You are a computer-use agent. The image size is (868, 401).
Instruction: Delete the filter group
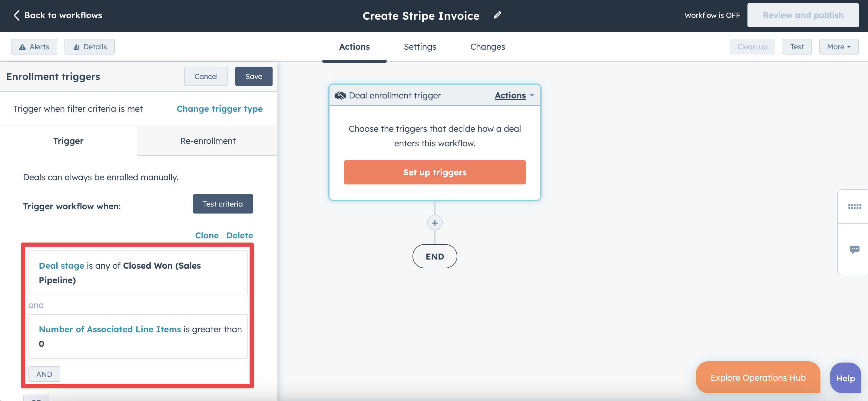pos(239,235)
